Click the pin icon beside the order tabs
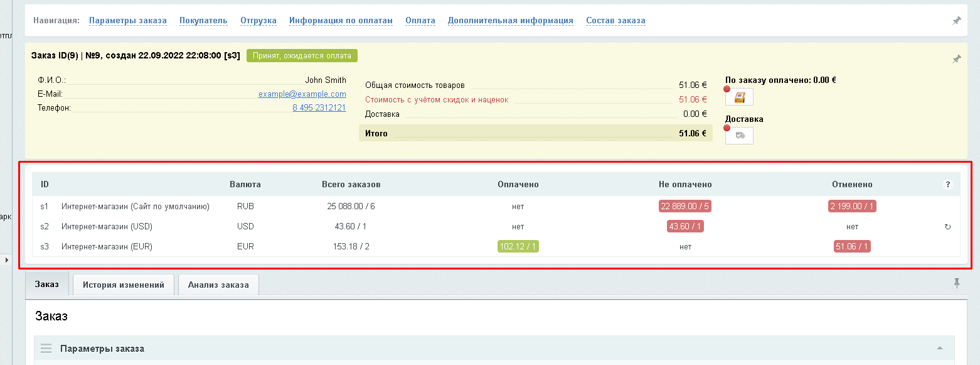Viewport: 980px width, 365px height. 957,284
